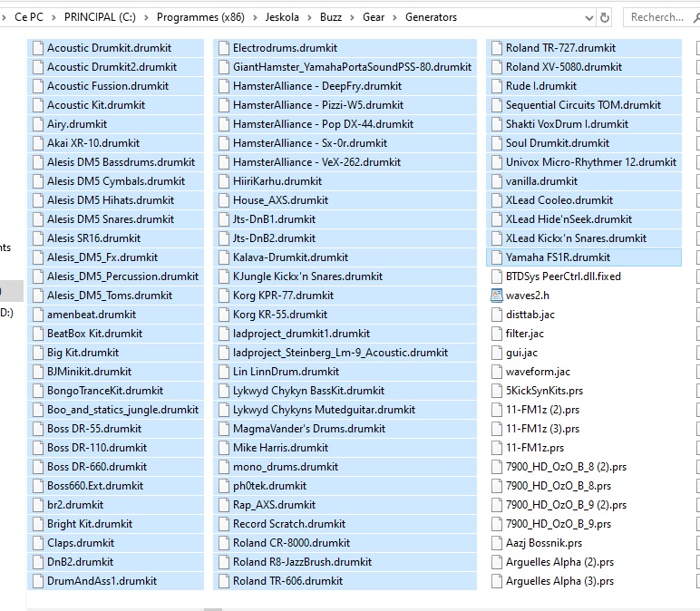Expand chevron after Ce PC breadcrumb
This screenshot has width=700, height=611.
53,18
